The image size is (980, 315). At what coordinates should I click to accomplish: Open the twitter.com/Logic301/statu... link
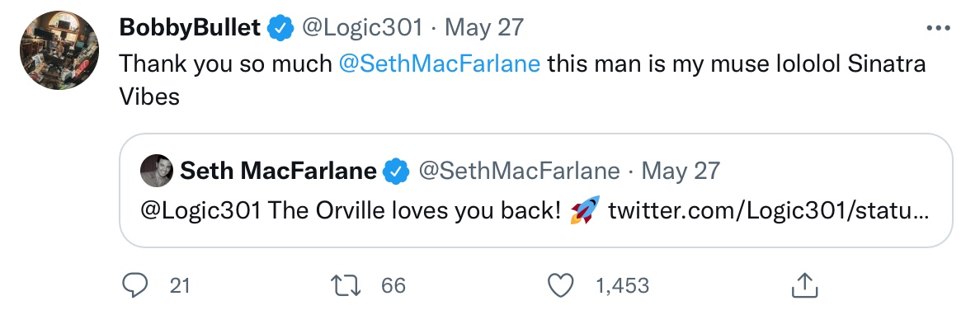coord(769,211)
